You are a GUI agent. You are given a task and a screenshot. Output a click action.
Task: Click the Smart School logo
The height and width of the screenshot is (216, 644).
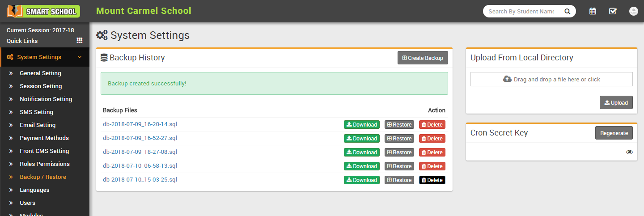point(43,11)
